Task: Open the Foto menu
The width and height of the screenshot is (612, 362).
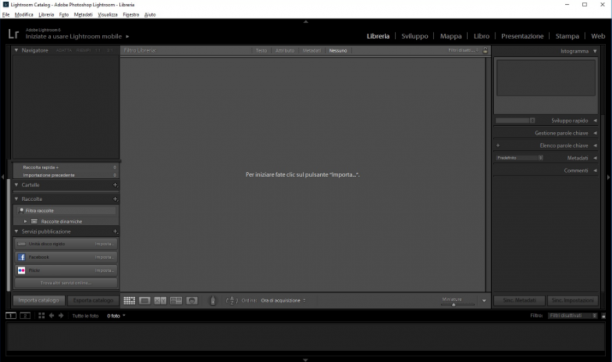Action: [64, 14]
